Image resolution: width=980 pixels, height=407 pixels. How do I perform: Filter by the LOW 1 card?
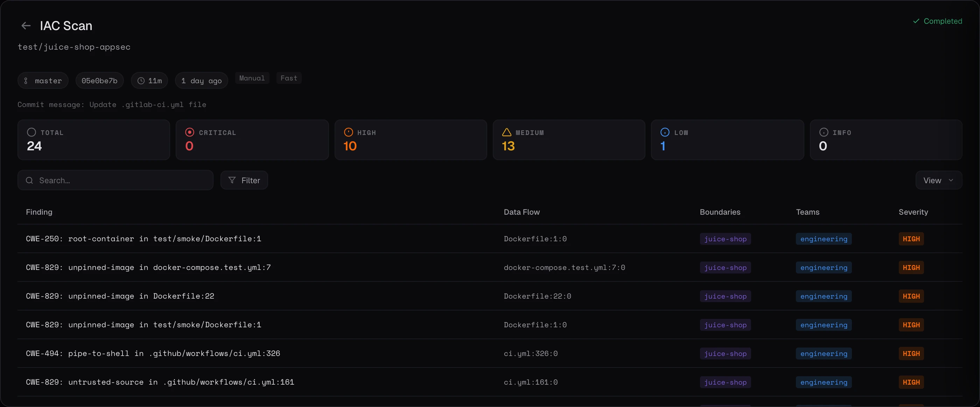click(x=727, y=140)
